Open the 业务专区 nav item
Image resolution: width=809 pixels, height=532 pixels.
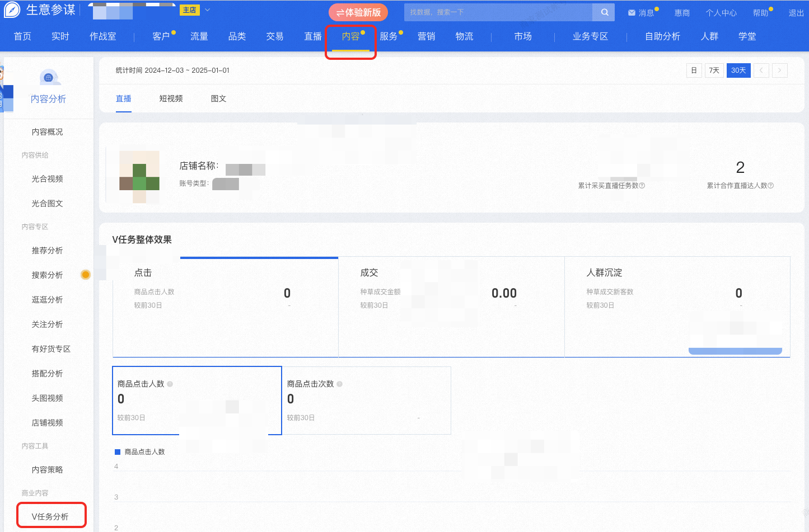[591, 36]
